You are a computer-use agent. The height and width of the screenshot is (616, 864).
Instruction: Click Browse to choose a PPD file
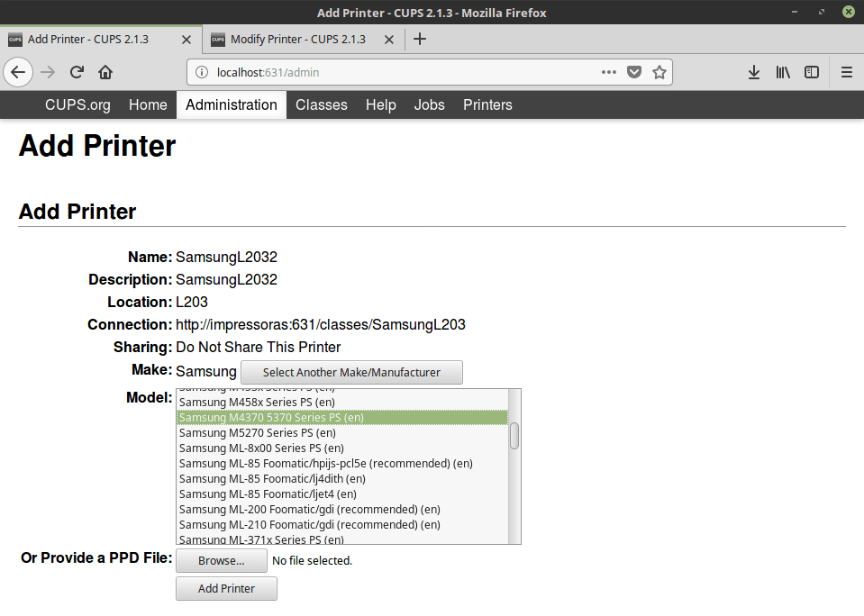click(222, 560)
